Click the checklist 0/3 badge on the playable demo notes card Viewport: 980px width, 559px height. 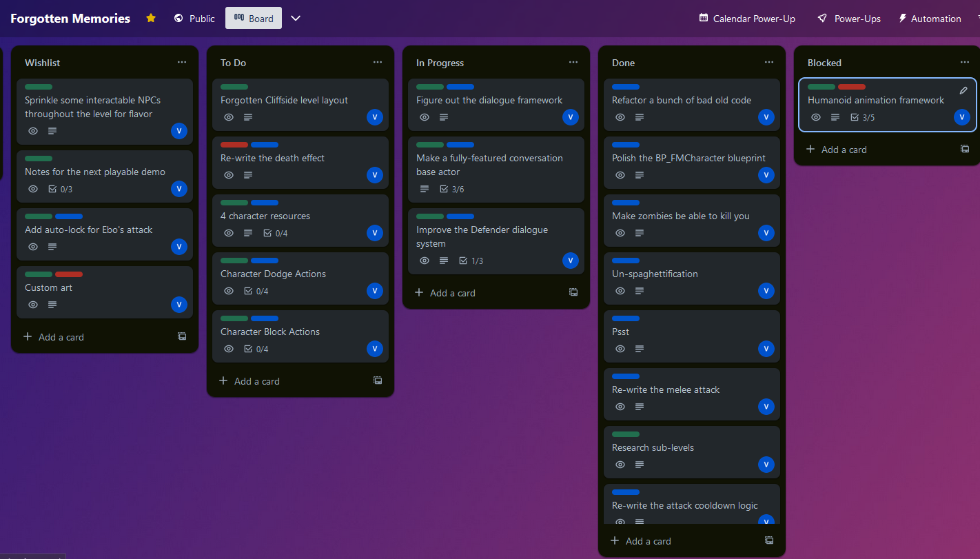(60, 189)
